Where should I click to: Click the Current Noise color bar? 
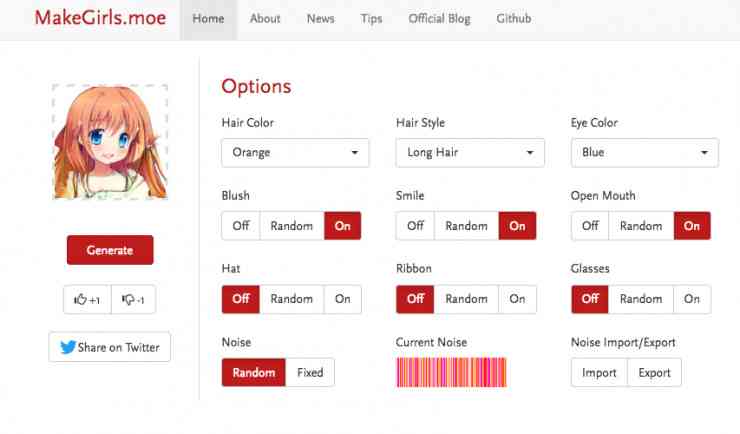452,373
